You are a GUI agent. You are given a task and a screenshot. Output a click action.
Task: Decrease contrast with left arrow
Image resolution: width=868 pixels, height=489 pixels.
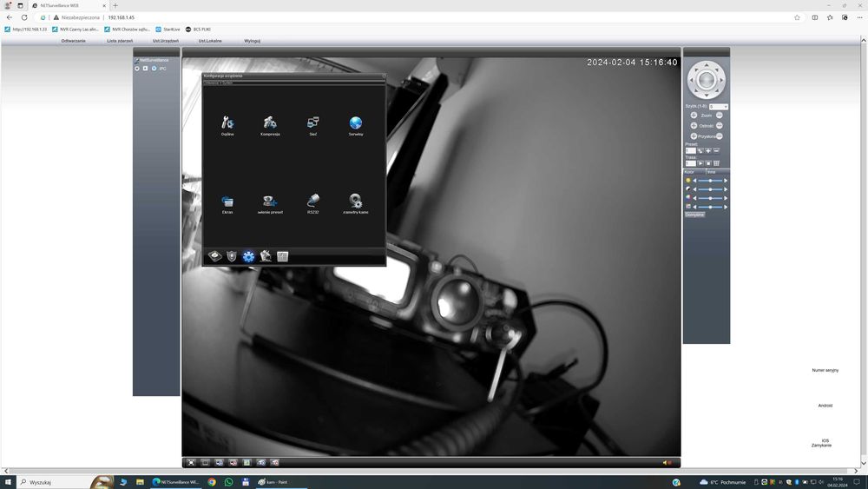point(694,189)
